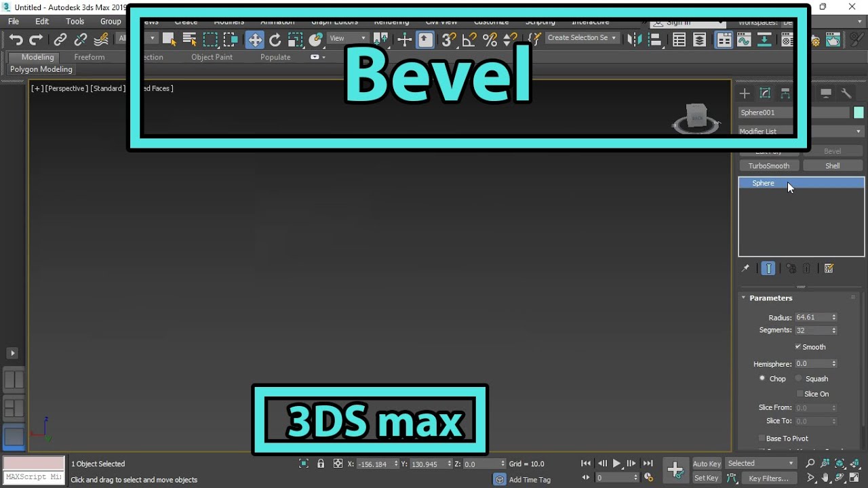Open the Display panel monitor tab
This screenshot has height=488, width=868.
pos(826,94)
